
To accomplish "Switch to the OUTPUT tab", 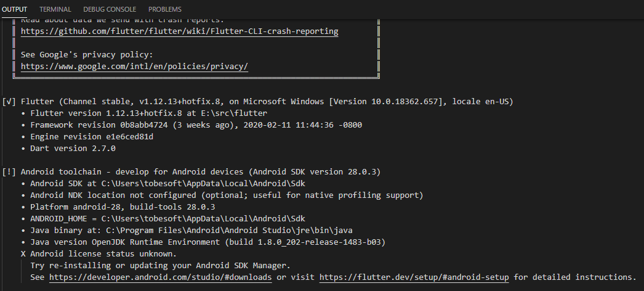I will 14,9.
